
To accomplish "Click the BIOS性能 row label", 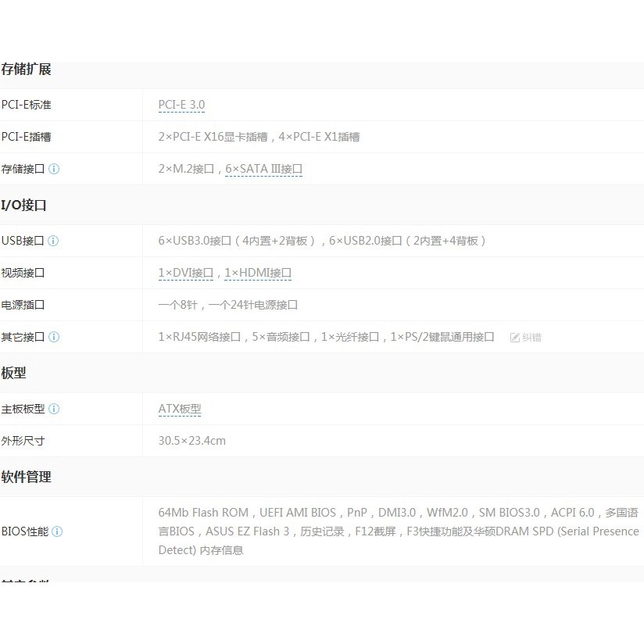I will coord(25,531).
